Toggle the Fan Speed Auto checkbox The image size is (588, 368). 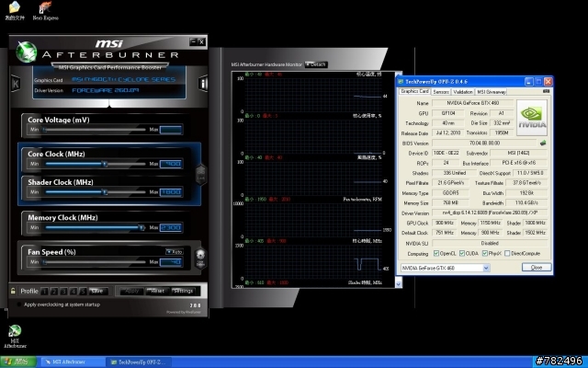(x=175, y=251)
